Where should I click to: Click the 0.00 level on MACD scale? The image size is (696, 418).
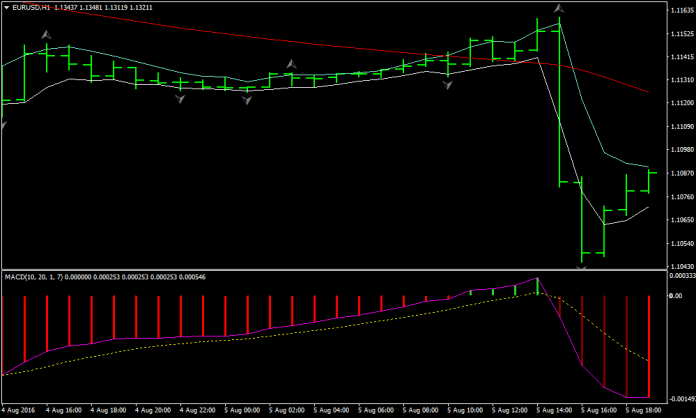point(671,297)
